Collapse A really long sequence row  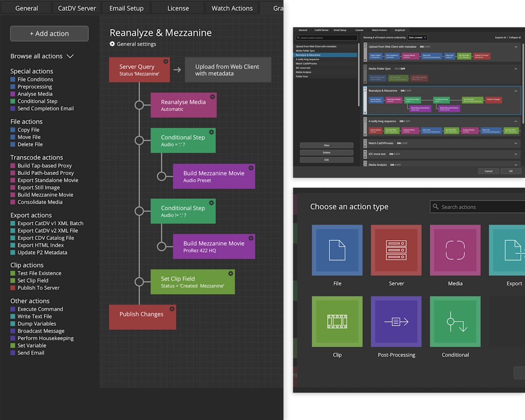[x=516, y=121]
